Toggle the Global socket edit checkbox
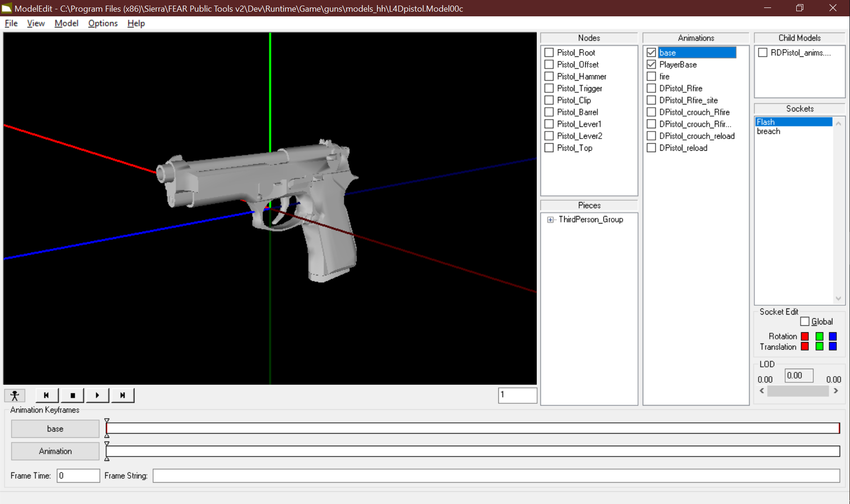850x504 pixels. [x=805, y=322]
